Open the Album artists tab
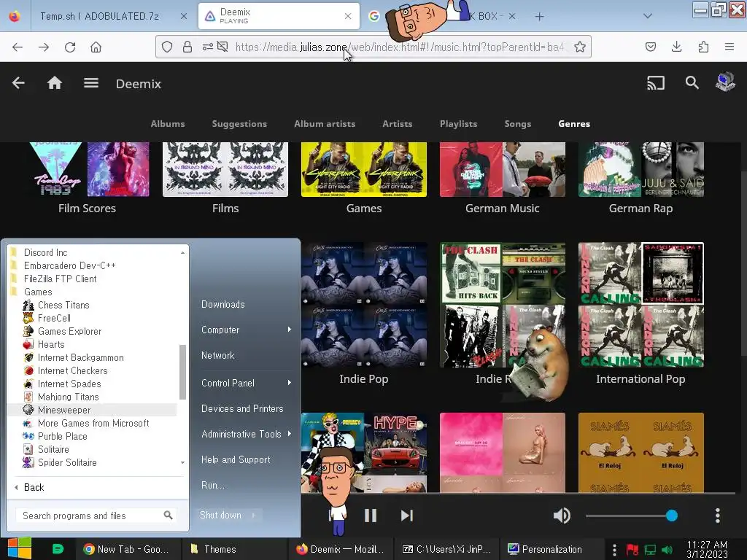The height and width of the screenshot is (560, 747). 325,124
